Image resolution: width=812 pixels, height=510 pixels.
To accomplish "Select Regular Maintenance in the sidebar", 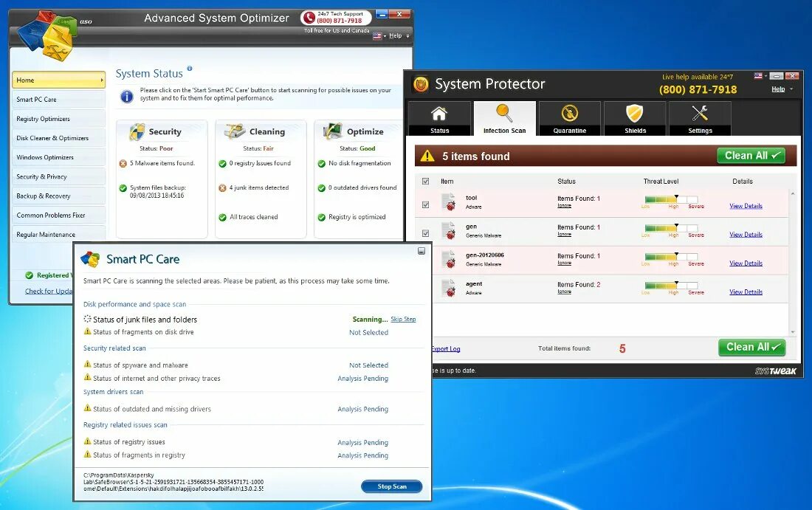I will click(x=58, y=235).
